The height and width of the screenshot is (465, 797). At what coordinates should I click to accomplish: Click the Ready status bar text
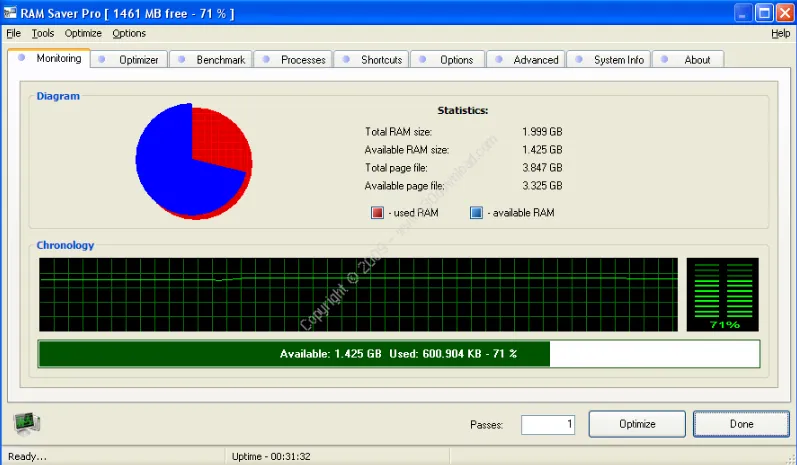[x=27, y=456]
